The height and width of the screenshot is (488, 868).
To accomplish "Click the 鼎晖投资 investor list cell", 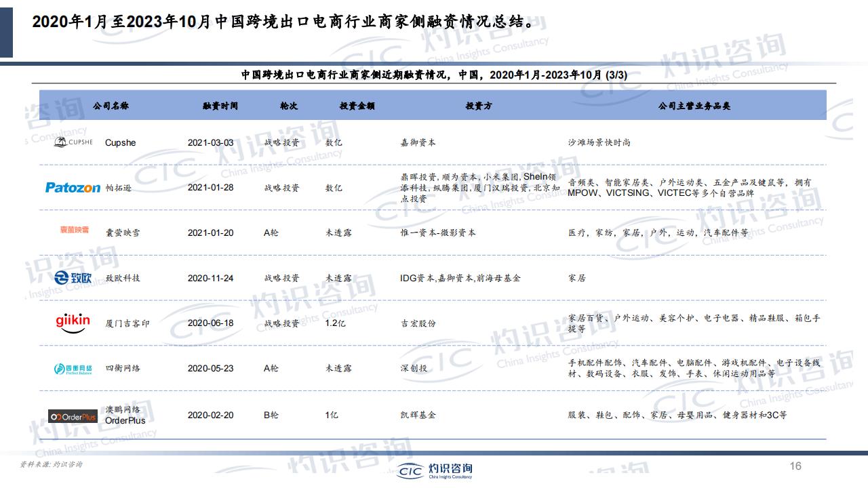I will click(x=479, y=188).
